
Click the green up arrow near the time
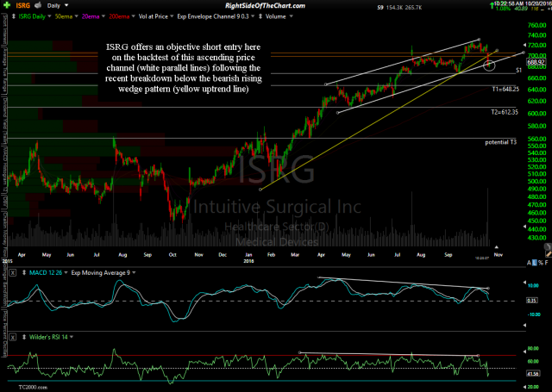492,6
